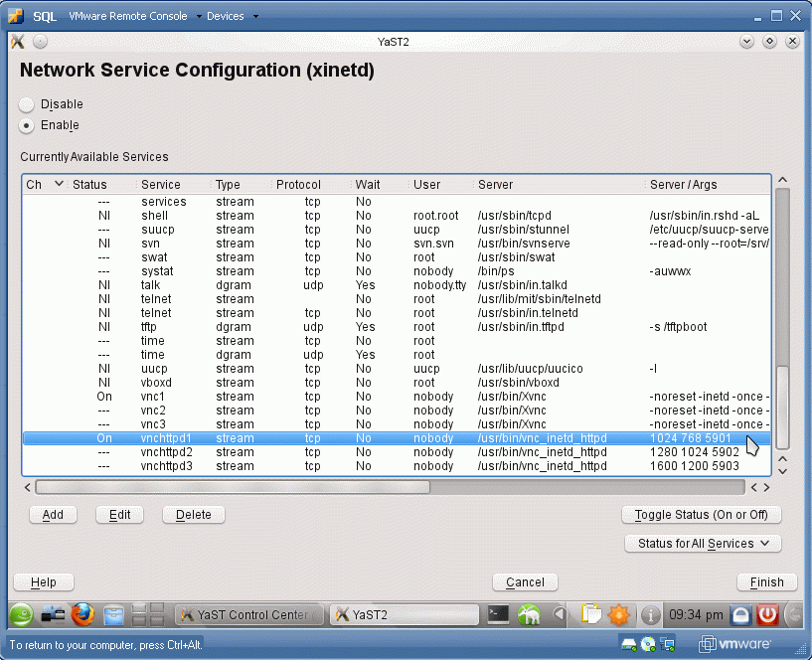Open the openSUSE start menu

tap(21, 615)
